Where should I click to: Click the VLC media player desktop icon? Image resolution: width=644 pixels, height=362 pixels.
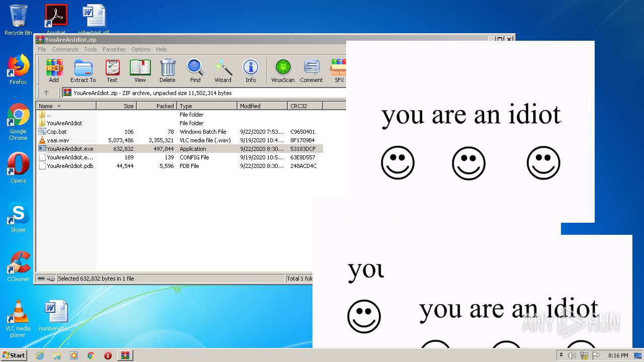click(x=18, y=319)
